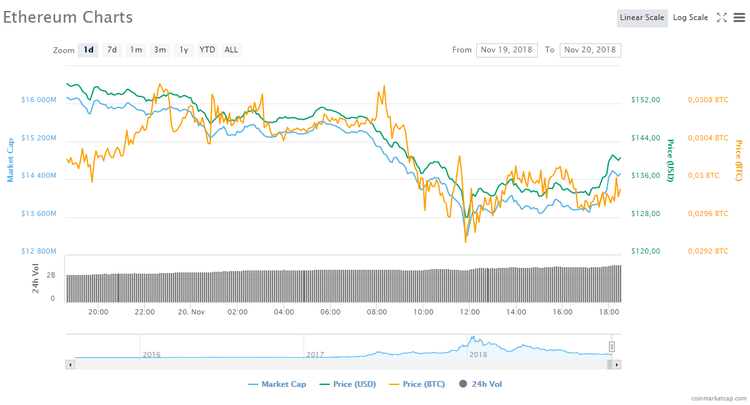
Task: Open the chart hamburger menu icon
Action: coord(739,18)
